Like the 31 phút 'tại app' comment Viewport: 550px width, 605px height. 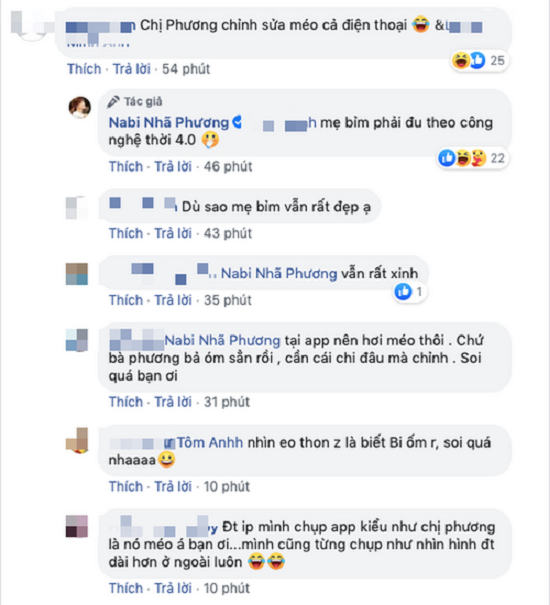[126, 402]
